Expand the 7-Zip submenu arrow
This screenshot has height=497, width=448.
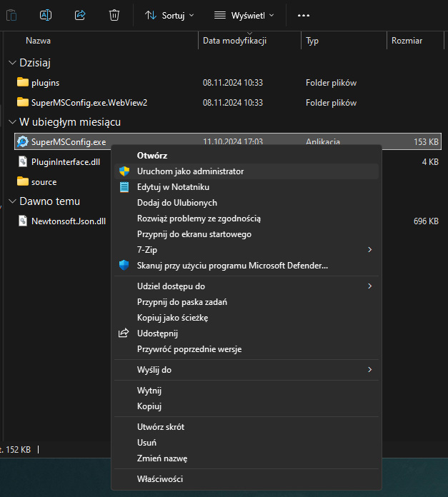(x=369, y=250)
